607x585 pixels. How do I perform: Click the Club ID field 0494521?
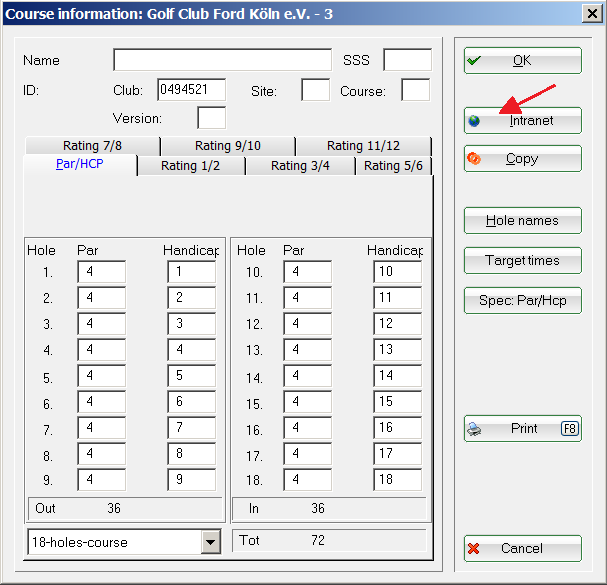191,90
